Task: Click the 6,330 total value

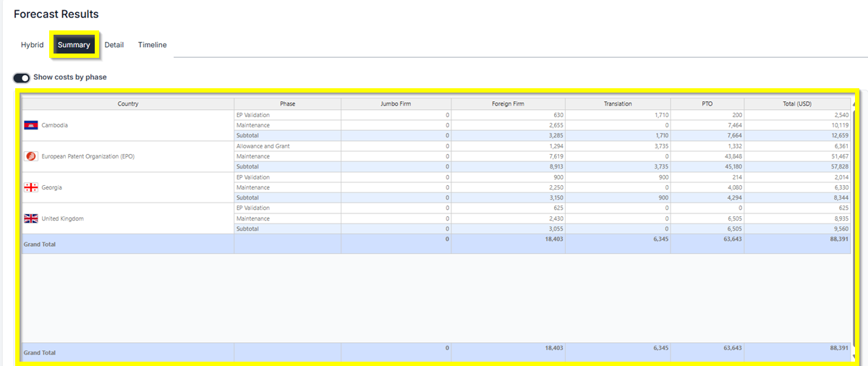Action: [x=841, y=187]
